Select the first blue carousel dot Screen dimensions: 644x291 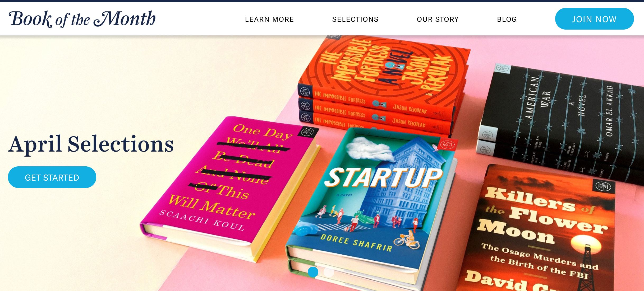(313, 272)
